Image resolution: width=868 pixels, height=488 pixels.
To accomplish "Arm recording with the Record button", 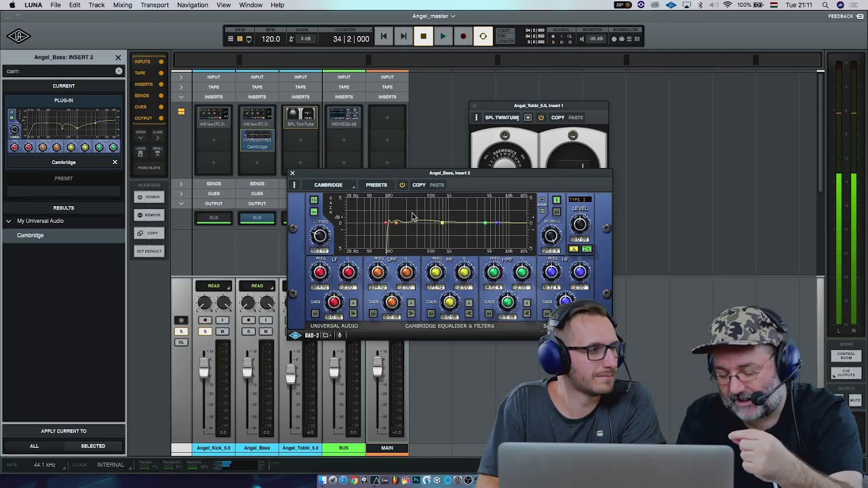I will coord(463,37).
